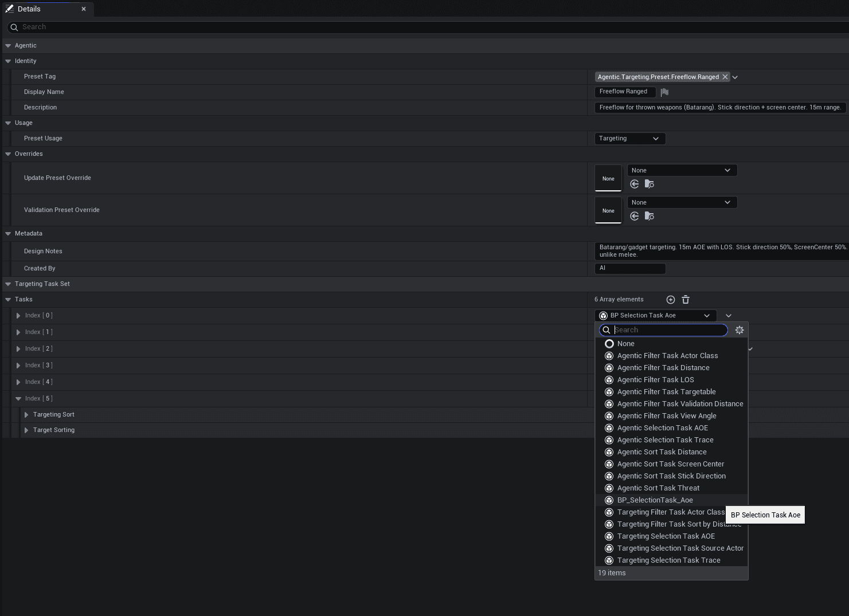
Task: Collapse the Identity section
Action: coord(7,61)
